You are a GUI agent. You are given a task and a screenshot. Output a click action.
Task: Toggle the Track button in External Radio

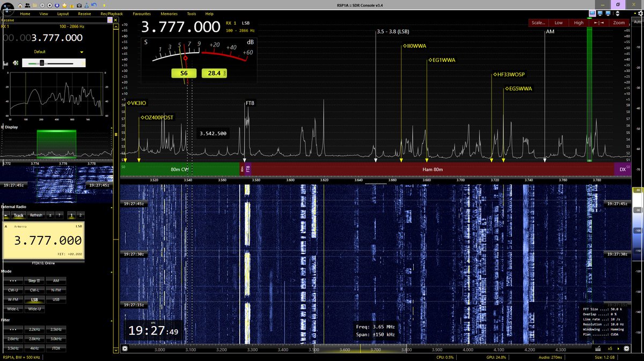19,215
